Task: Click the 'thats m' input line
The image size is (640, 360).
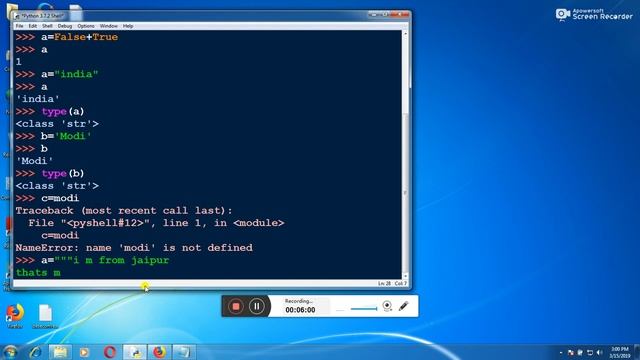Action: click(38, 273)
